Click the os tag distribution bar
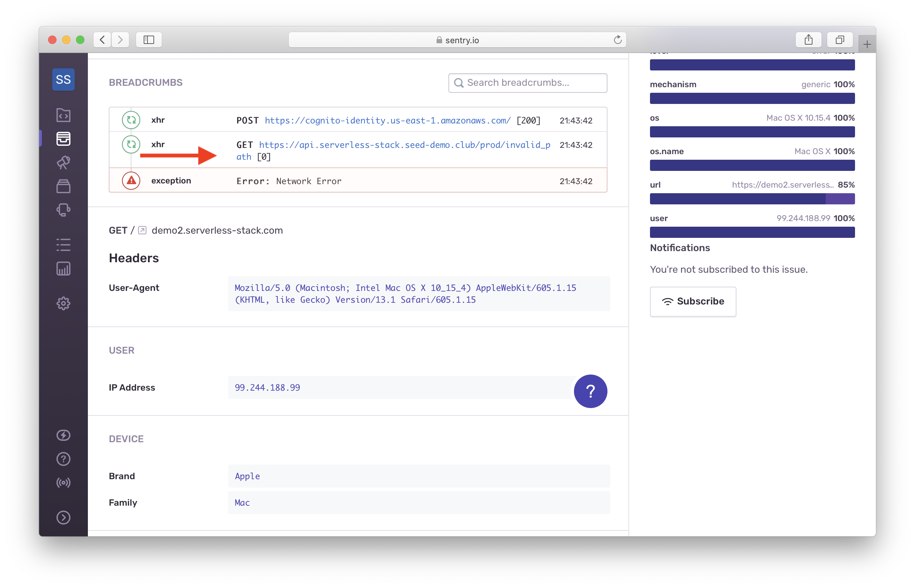Image resolution: width=915 pixels, height=588 pixels. click(x=752, y=132)
